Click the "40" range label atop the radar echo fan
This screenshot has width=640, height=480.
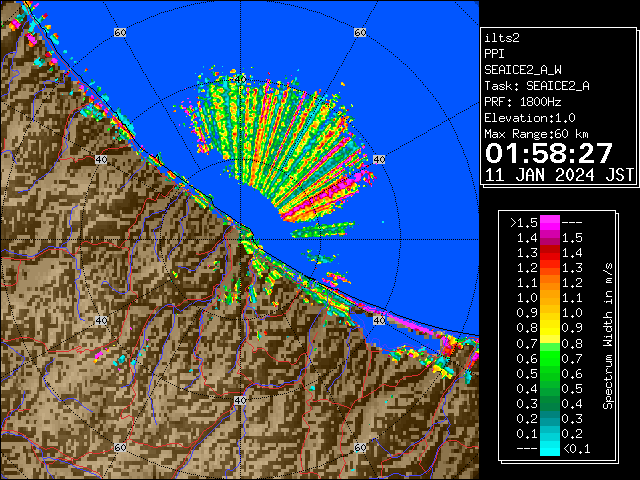point(240,79)
